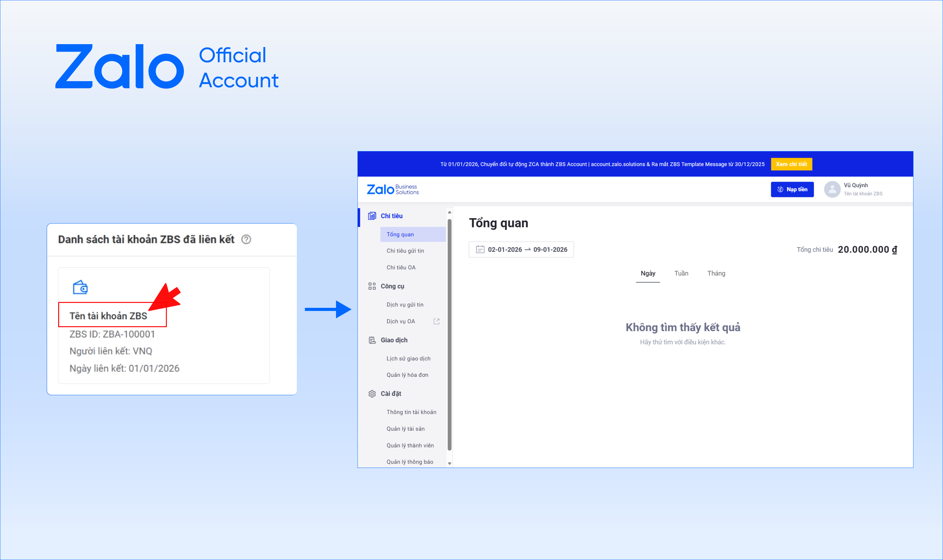The image size is (943, 560).
Task: Switch to the Tháng tab
Action: (716, 273)
